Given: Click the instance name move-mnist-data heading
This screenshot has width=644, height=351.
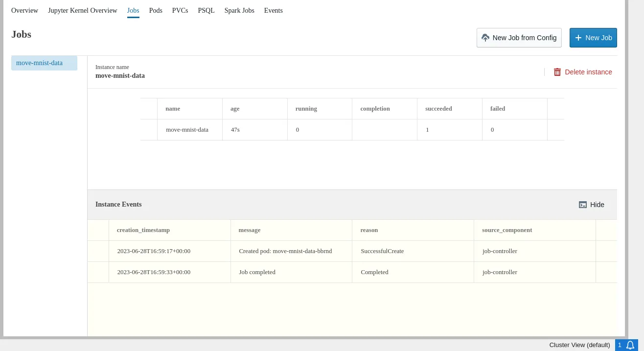Looking at the screenshot, I should (120, 76).
